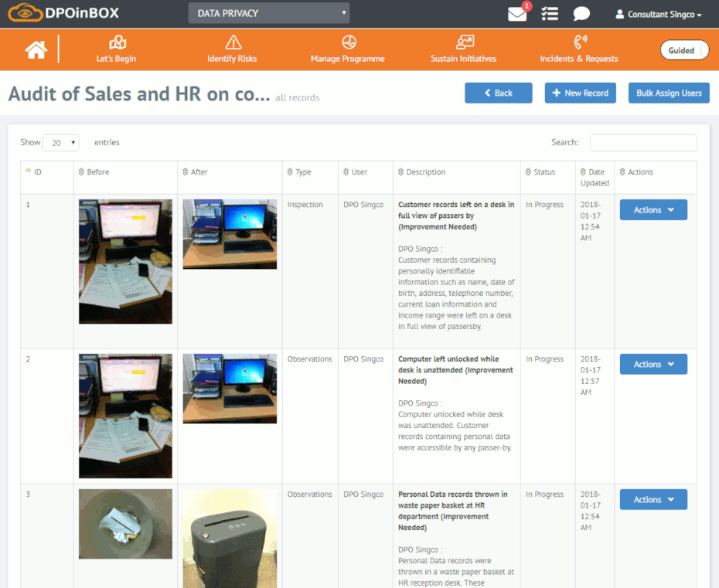Open the task checklist icon
Image resolution: width=719 pixels, height=588 pixels.
point(550,14)
